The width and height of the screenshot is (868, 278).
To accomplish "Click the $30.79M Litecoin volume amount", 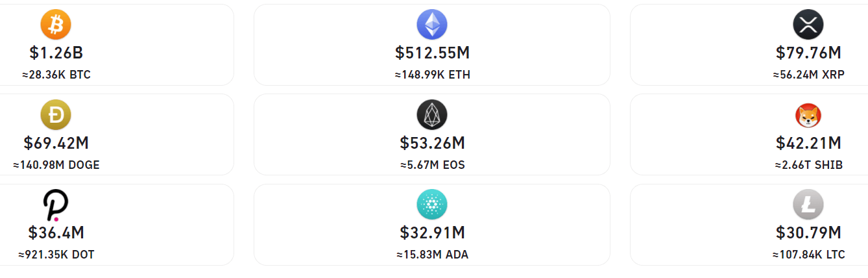I will [x=808, y=233].
